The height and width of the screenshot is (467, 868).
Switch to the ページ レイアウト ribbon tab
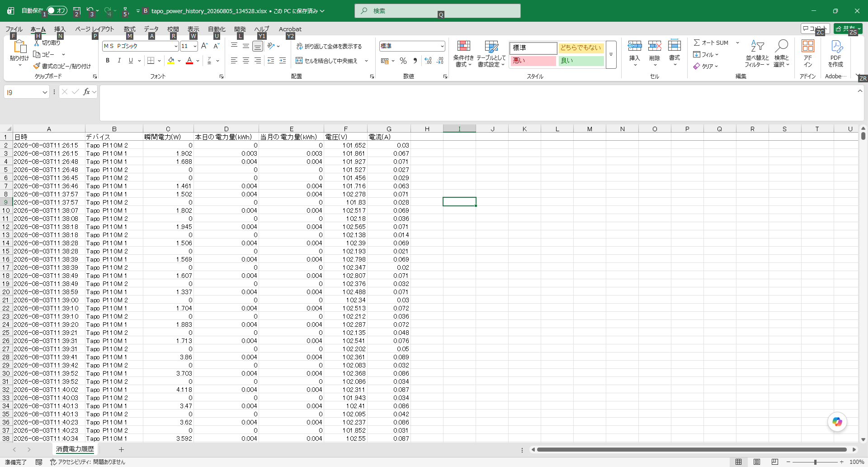(x=94, y=29)
